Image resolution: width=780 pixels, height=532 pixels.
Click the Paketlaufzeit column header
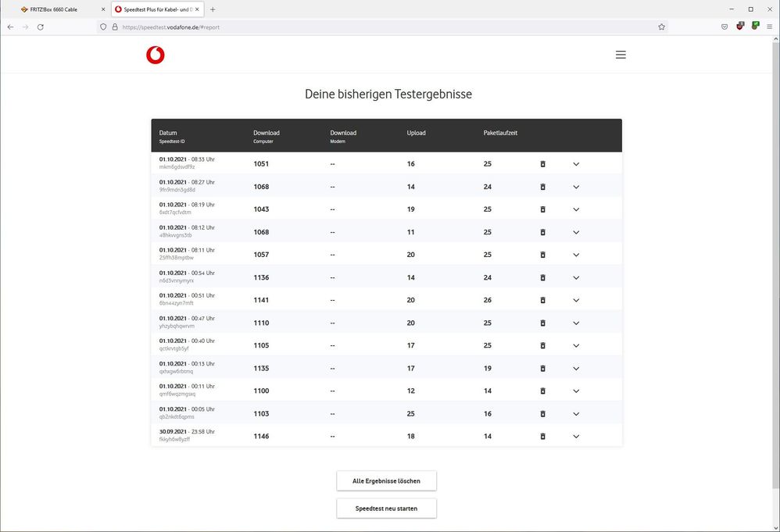pyautogui.click(x=500, y=133)
